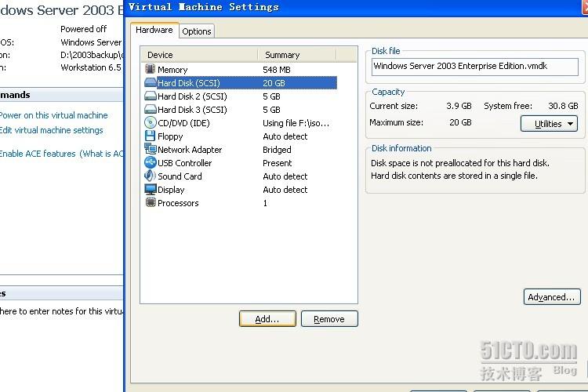The height and width of the screenshot is (392, 588).
Task: Click the Memory device icon
Action: coord(150,69)
